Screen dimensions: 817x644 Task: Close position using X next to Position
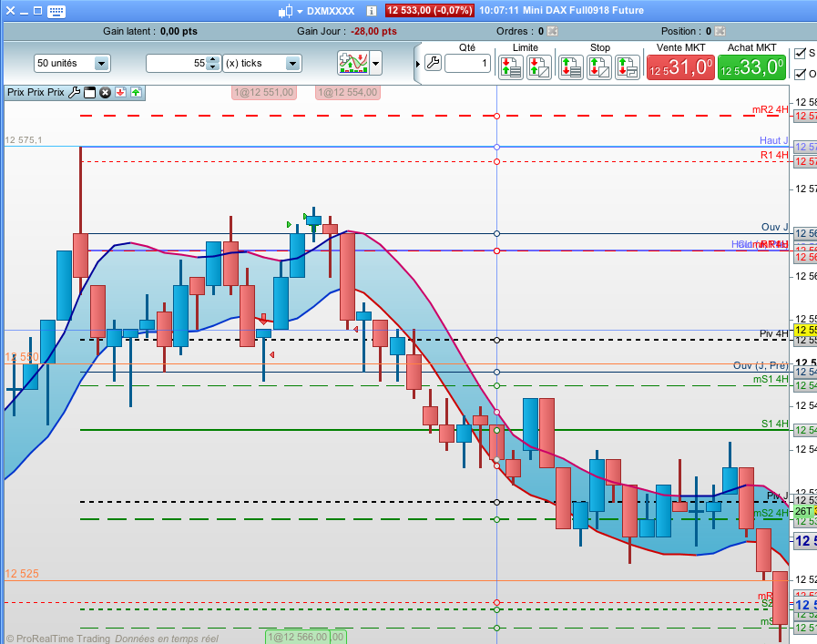click(720, 31)
